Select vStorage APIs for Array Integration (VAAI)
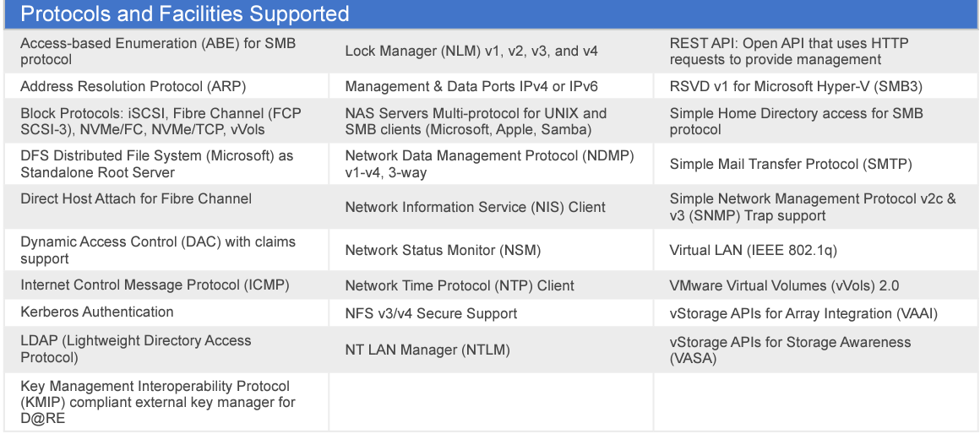Viewport: 980px width, 434px height. point(803,313)
